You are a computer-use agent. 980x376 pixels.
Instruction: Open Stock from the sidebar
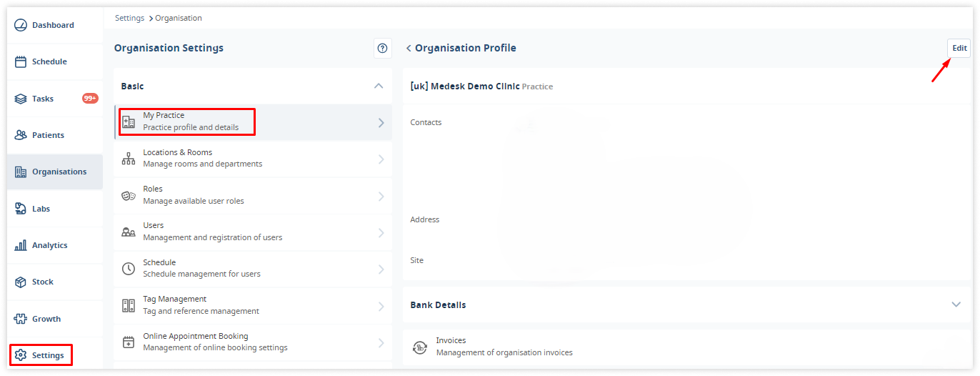pyautogui.click(x=55, y=282)
